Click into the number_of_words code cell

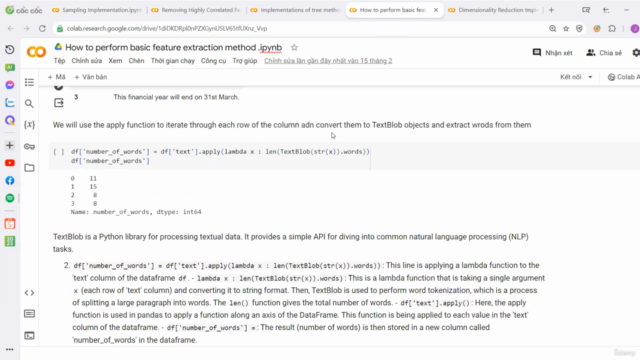(220, 156)
